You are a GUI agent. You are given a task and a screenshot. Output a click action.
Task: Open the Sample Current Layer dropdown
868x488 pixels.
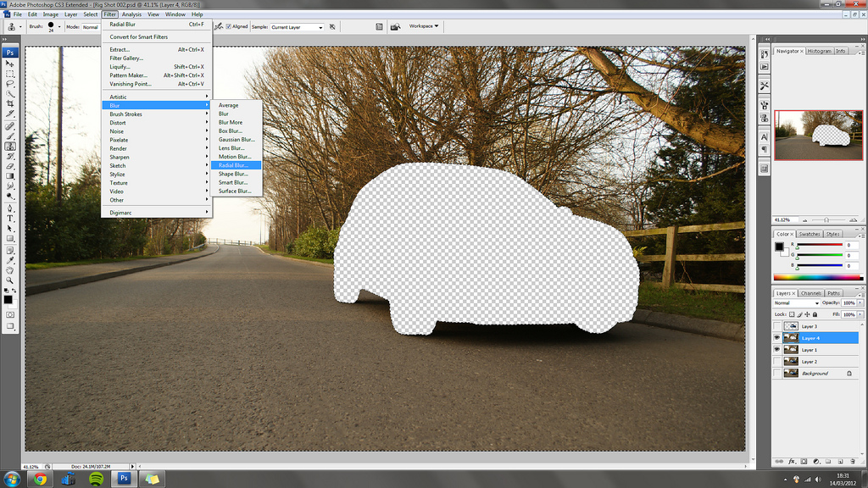click(x=298, y=27)
